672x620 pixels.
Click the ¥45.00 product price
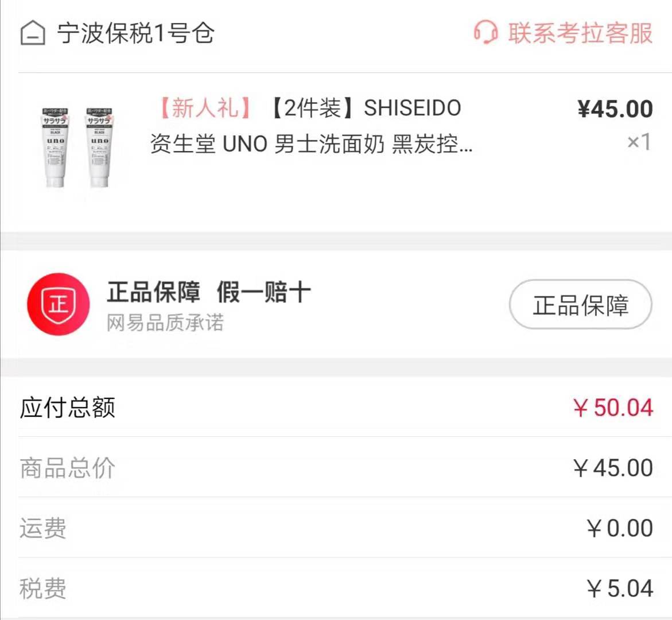pos(616,108)
